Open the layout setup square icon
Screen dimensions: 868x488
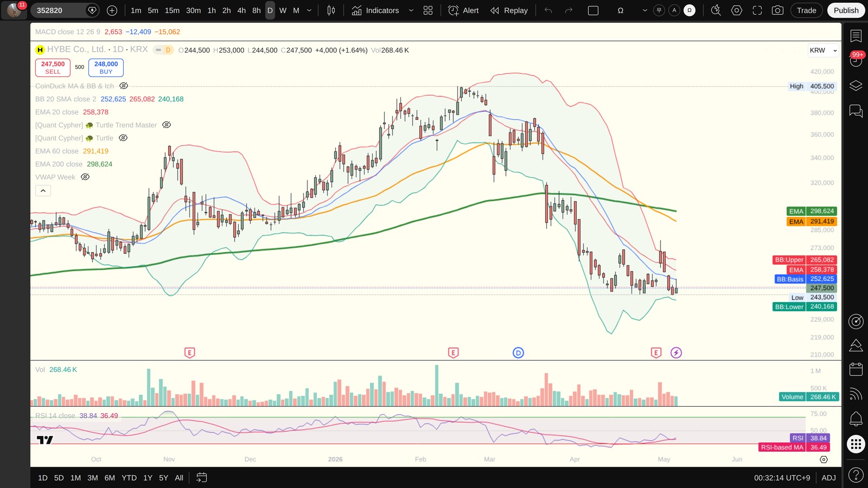coord(593,10)
